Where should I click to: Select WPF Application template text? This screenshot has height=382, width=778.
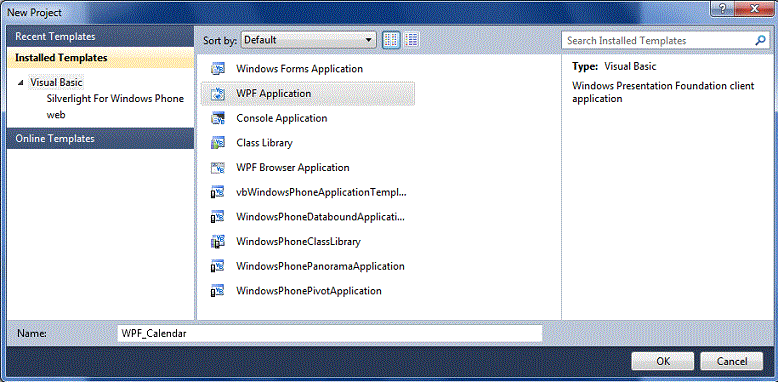coord(274,94)
